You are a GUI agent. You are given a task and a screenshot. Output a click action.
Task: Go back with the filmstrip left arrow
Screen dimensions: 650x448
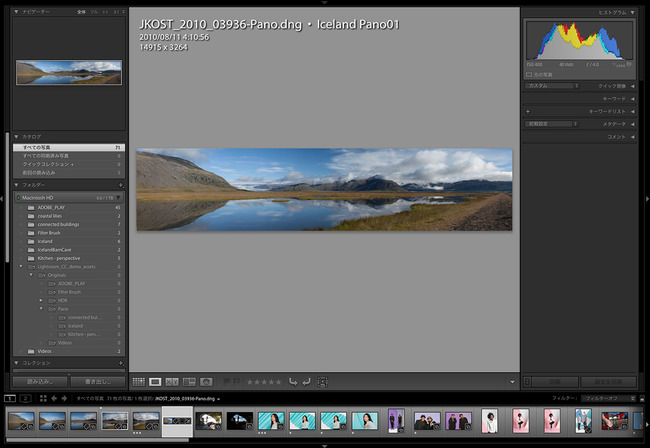pos(54,398)
